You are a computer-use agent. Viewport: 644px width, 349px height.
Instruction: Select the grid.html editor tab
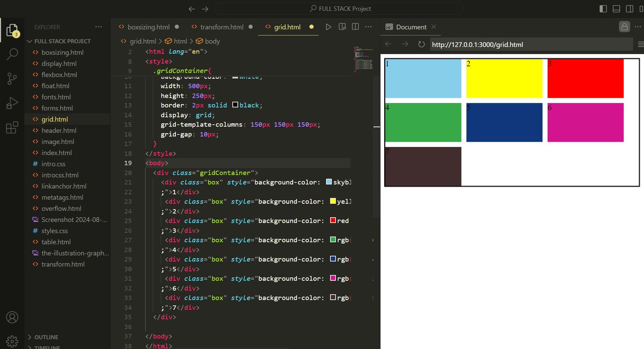click(289, 27)
